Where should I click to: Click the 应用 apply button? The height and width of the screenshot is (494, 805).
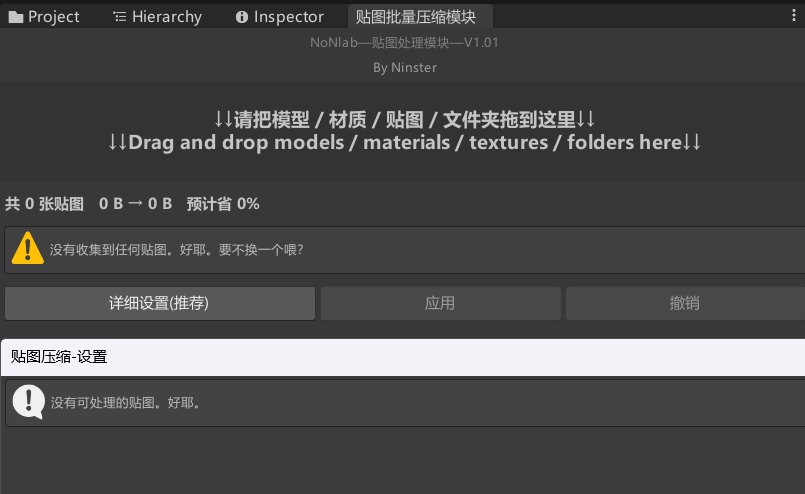click(440, 303)
